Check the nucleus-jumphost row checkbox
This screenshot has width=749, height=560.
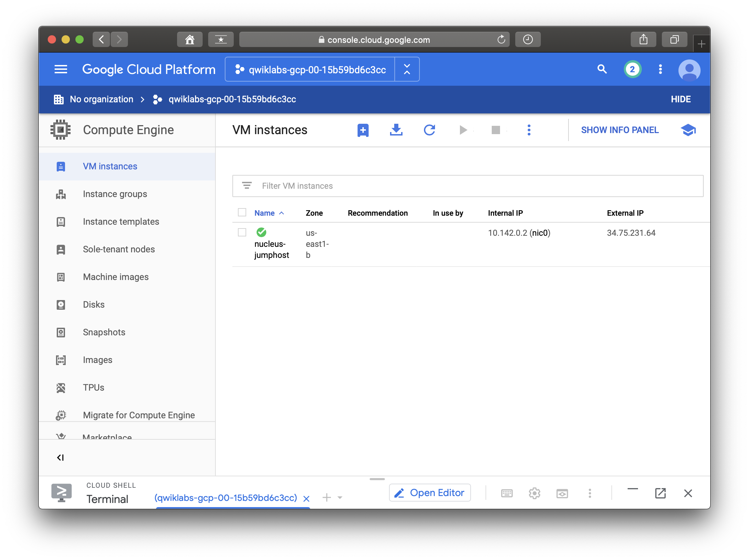[242, 232]
